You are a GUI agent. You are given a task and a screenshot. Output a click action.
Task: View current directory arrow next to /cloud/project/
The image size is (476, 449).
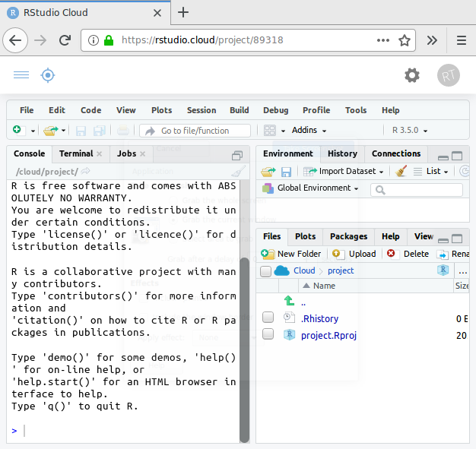[x=86, y=171]
